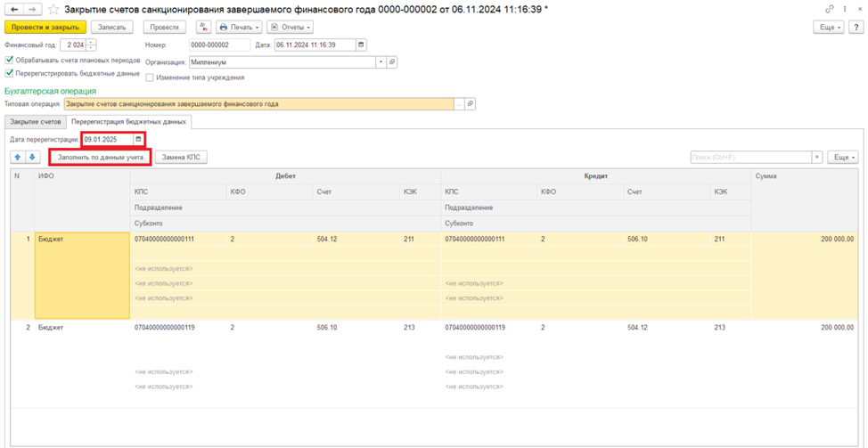The height and width of the screenshot is (448, 868).
Task: Focus the Типовая операция field
Action: point(258,103)
